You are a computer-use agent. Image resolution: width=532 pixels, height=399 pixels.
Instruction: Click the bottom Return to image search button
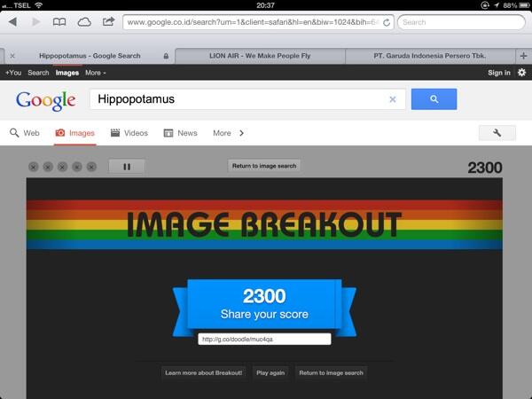(331, 373)
